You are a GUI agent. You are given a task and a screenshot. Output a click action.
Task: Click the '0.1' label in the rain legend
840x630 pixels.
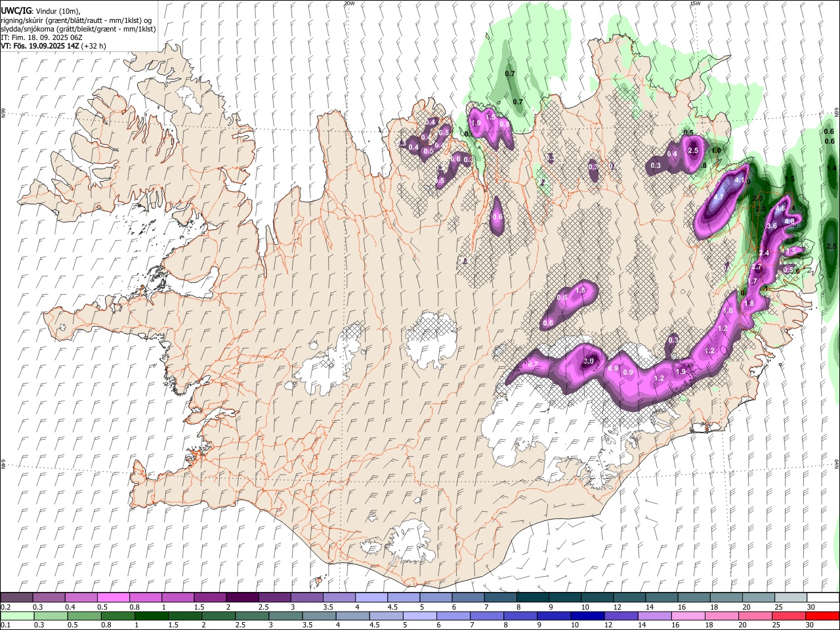6,625
